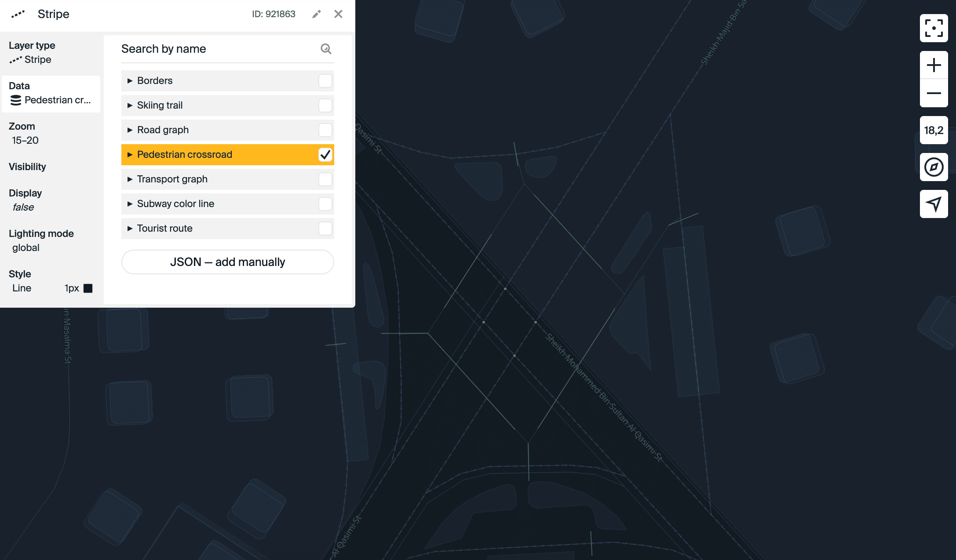
Task: Click JSON — add manually button
Action: click(227, 262)
